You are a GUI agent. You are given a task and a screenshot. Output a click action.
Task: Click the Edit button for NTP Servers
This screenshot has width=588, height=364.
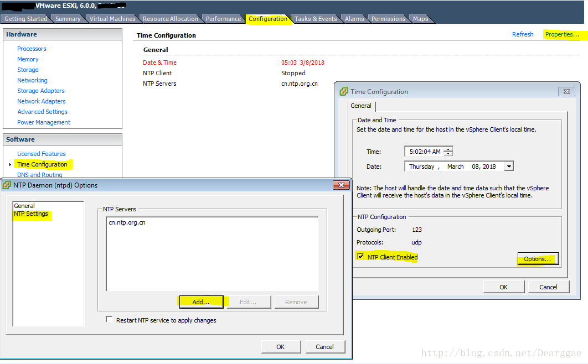coord(248,302)
